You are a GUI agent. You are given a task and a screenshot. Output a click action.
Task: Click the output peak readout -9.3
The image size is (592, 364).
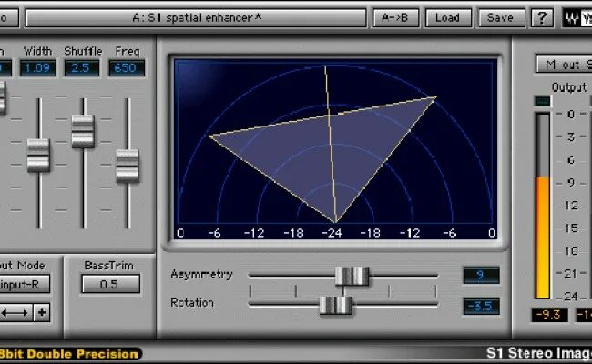pyautogui.click(x=549, y=315)
